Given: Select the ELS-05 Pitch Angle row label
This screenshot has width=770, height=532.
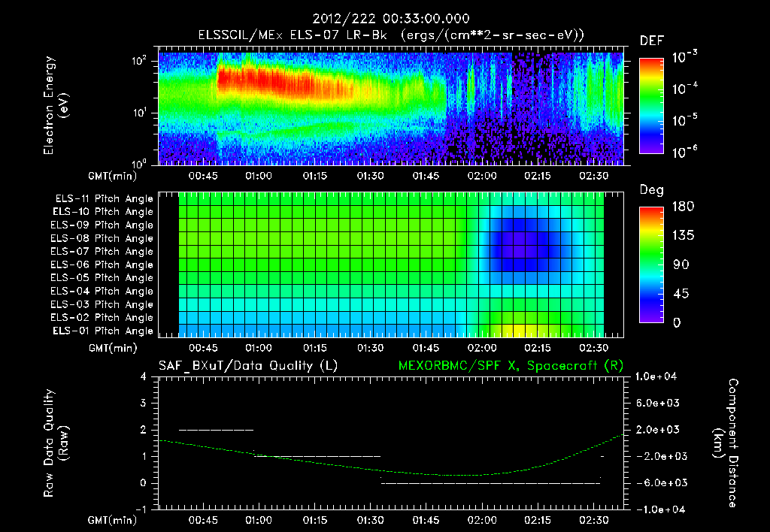Looking at the screenshot, I should pos(102,278).
